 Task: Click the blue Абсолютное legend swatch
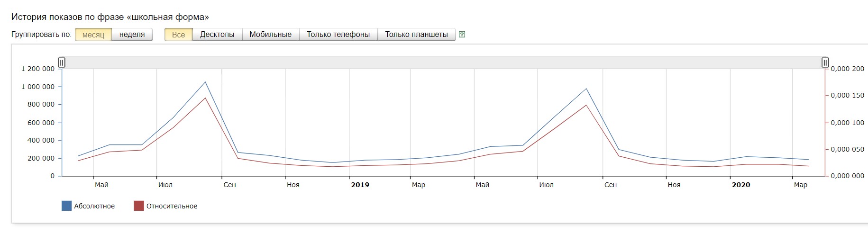[x=66, y=206]
